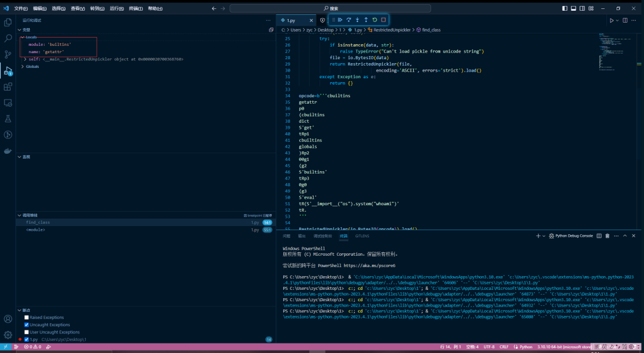This screenshot has height=353, width=644.
Task: Enable the User Uncaught Exceptions checkbox
Action: click(x=26, y=332)
